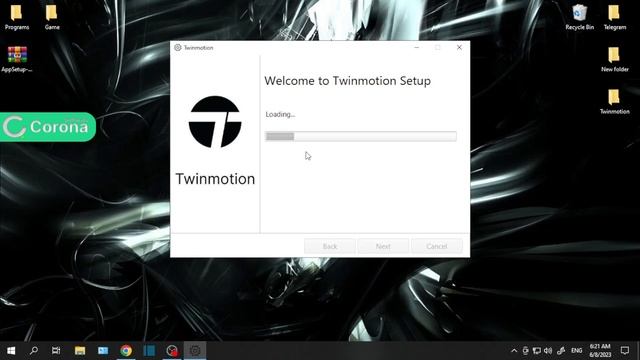Switch to Google Chrome in taskbar

[126, 351]
